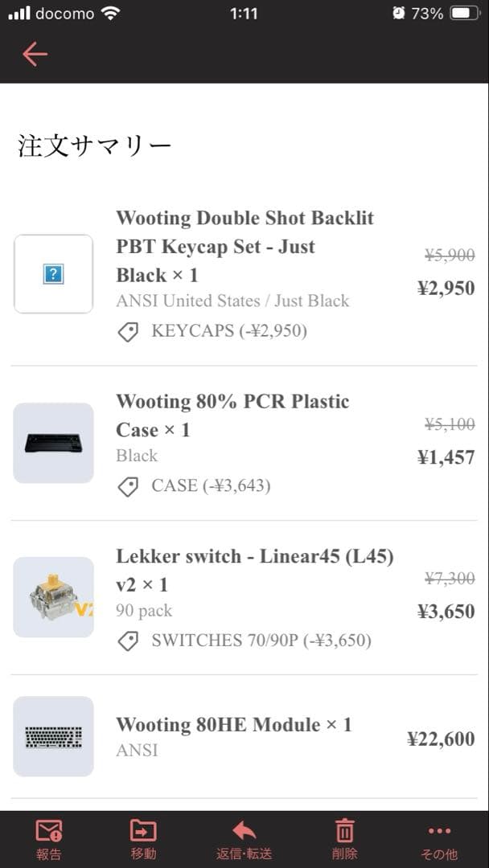The image size is (489, 868).
Task: Tap the CASE discount tag icon
Action: click(x=128, y=485)
